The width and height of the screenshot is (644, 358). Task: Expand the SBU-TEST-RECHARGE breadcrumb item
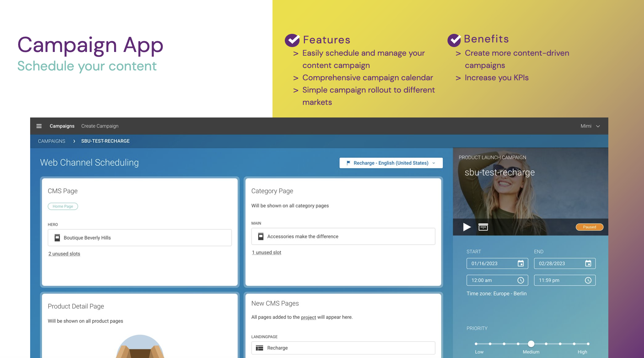105,141
